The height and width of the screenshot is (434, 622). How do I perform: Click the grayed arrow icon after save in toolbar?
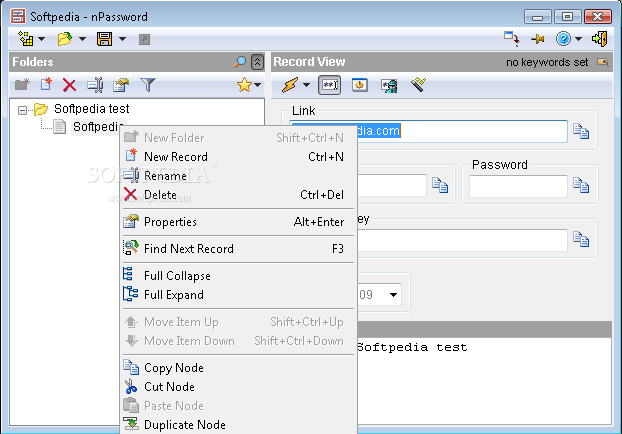144,39
